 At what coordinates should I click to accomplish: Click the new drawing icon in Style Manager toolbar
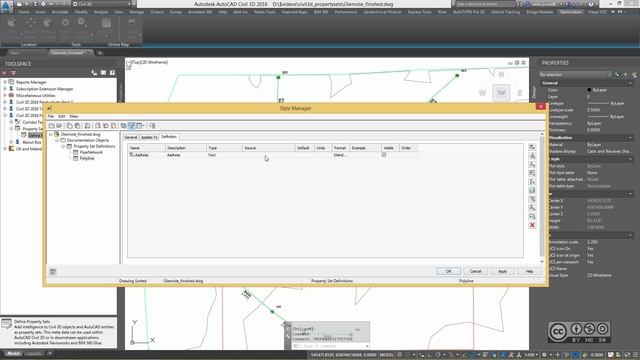pos(51,126)
